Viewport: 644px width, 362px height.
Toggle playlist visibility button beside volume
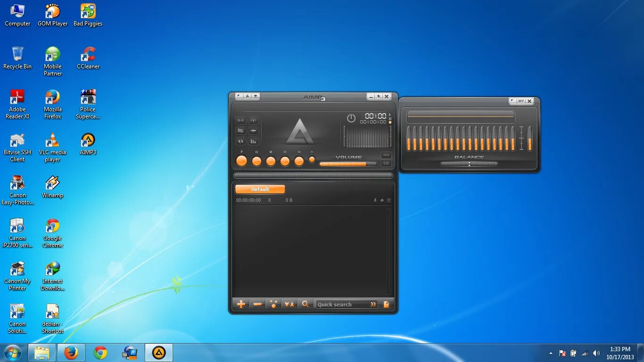coord(386,164)
